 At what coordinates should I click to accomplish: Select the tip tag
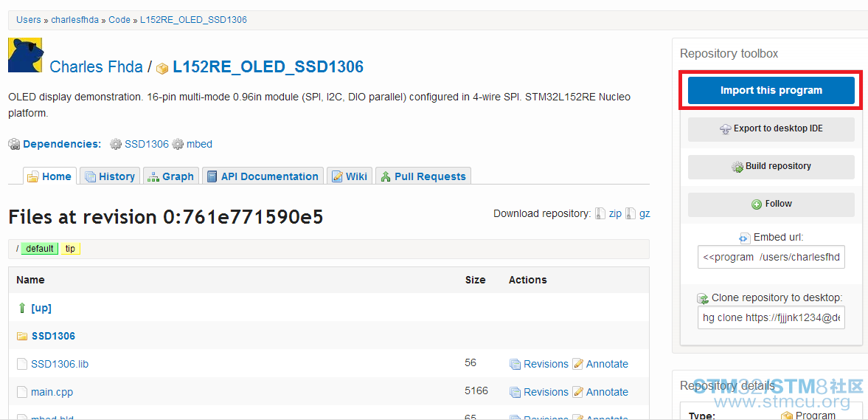pos(70,249)
